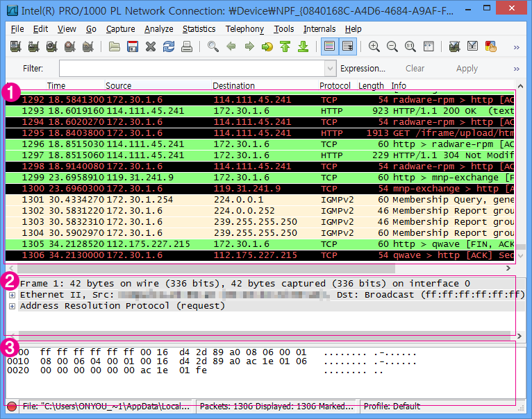Select packet 1306 qwave > http row
532x419 pixels.
pyautogui.click(x=260, y=255)
